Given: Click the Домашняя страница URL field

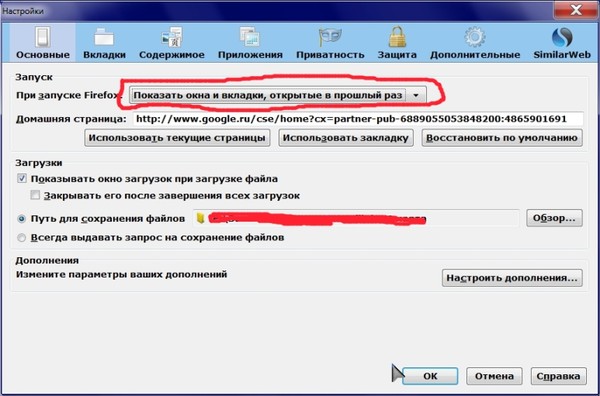Looking at the screenshot, I should pos(358,119).
